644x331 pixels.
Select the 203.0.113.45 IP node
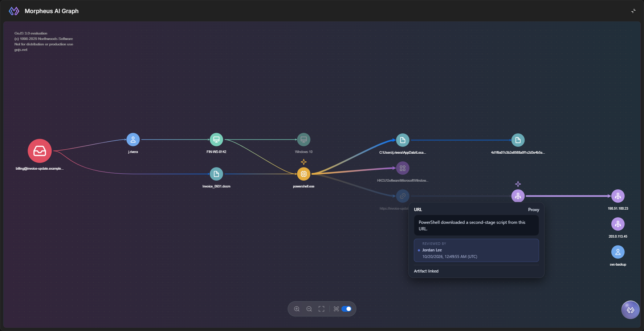618,224
